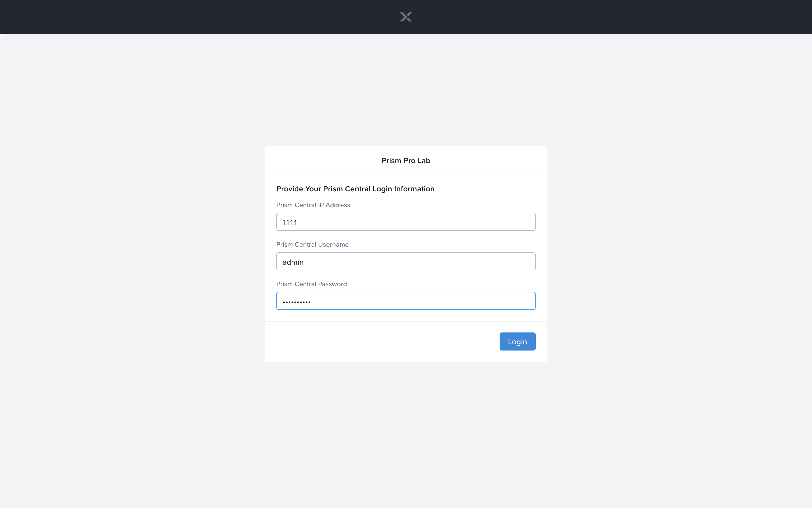This screenshot has width=812, height=508.
Task: Click the 'Prism Central IP Address' label
Action: tap(313, 205)
